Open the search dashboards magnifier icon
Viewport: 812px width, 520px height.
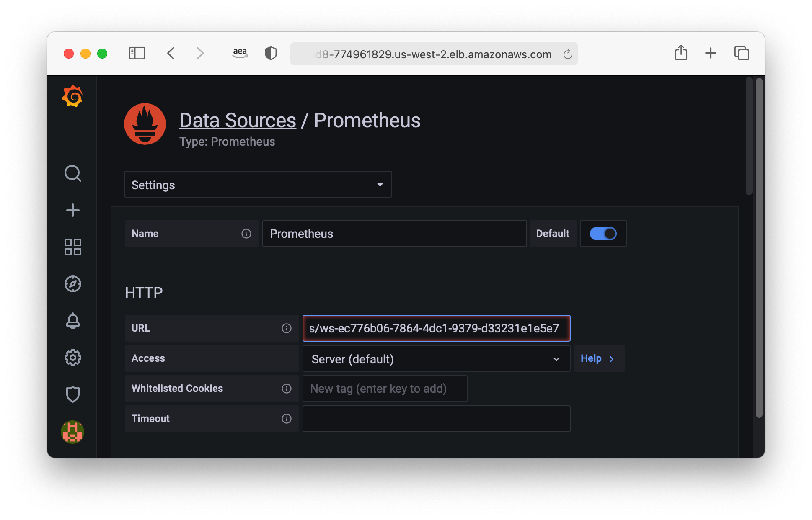point(72,173)
